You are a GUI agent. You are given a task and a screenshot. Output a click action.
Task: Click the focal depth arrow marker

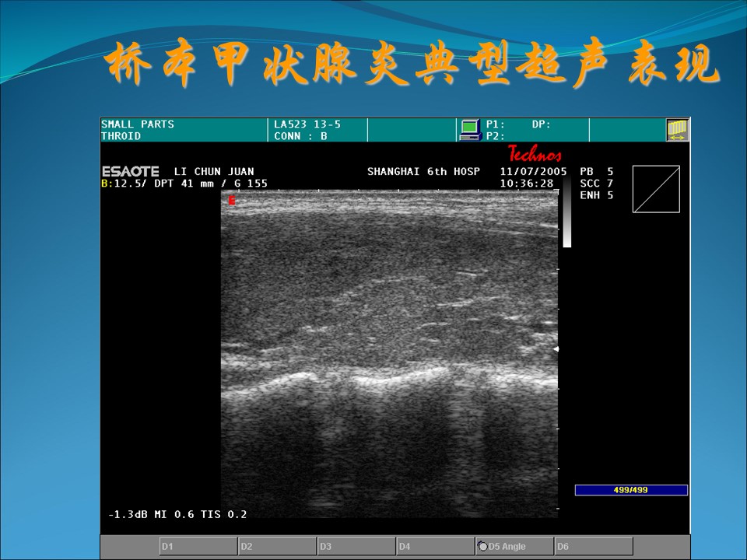[556, 349]
